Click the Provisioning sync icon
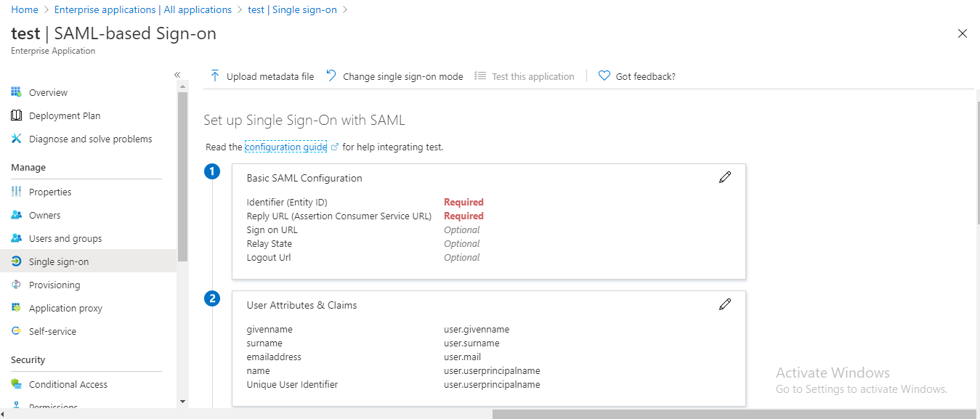 16,285
